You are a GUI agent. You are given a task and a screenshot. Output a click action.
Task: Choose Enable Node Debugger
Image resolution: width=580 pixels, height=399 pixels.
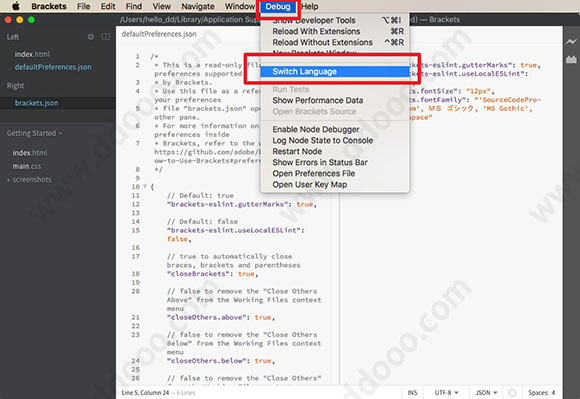[335, 129]
